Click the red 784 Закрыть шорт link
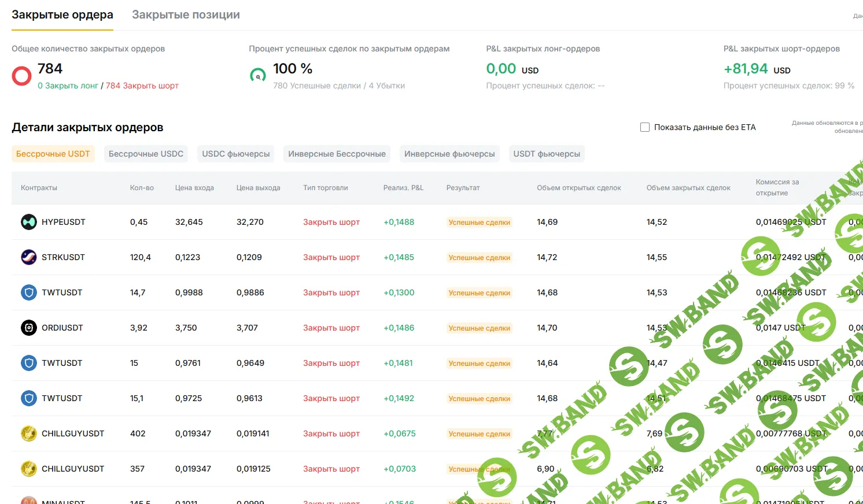863x504 pixels. [142, 86]
